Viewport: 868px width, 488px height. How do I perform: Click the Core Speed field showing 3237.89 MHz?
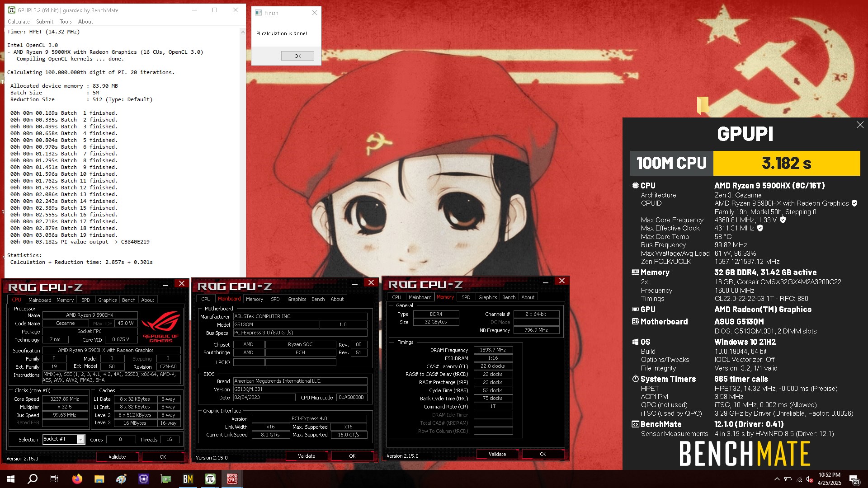pos(65,399)
